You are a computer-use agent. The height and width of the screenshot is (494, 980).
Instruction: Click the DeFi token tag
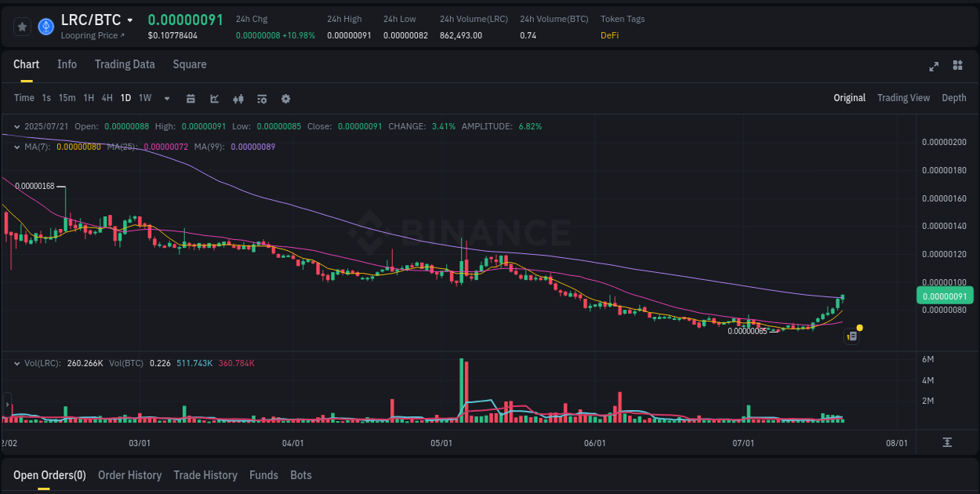[x=609, y=35]
